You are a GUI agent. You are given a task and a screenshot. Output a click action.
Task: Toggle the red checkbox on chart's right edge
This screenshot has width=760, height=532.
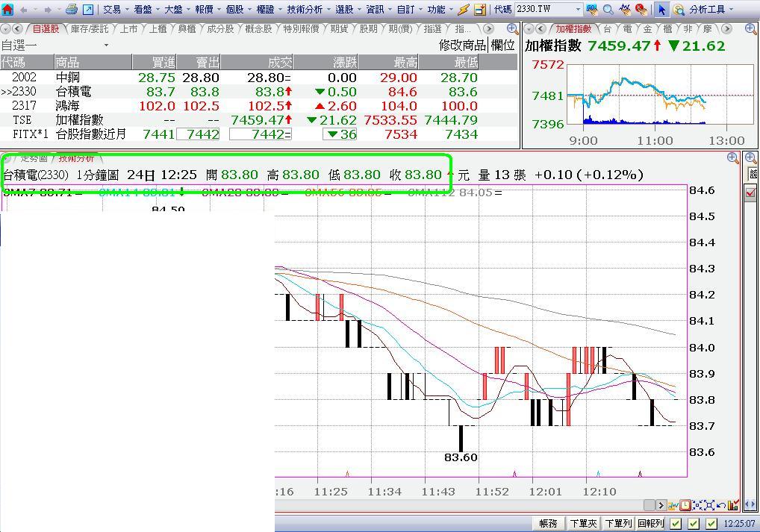click(751, 193)
